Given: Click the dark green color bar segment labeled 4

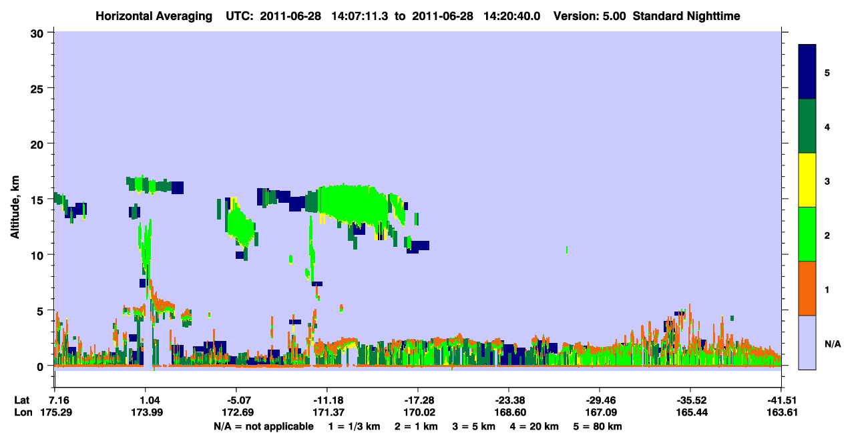Looking at the screenshot, I should [x=807, y=126].
